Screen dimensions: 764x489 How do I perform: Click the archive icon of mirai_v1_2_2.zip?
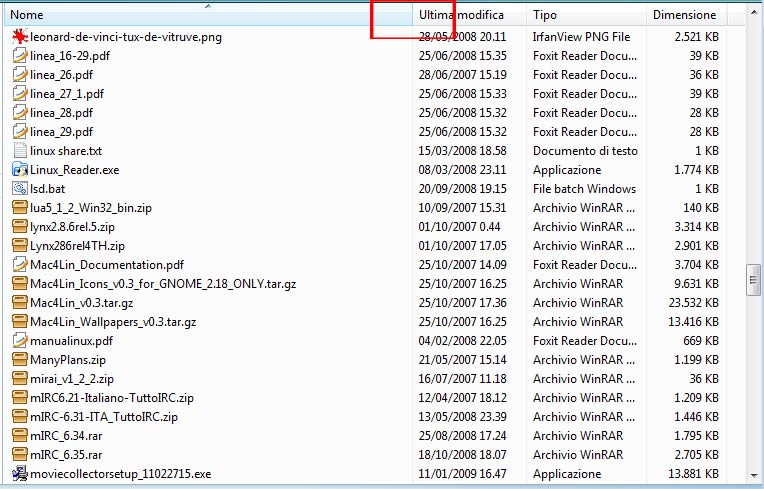pyautogui.click(x=20, y=378)
